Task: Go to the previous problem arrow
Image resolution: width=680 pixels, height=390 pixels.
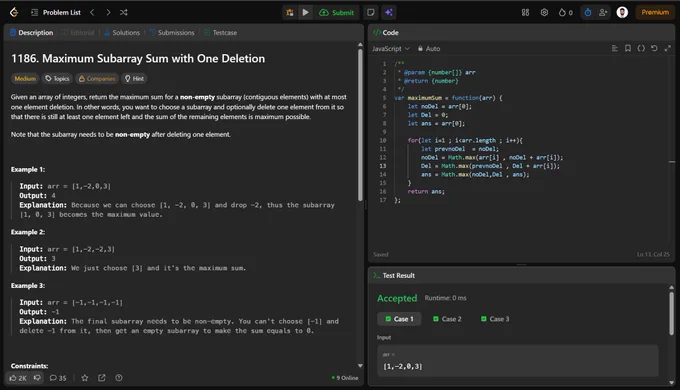Action: (92, 13)
